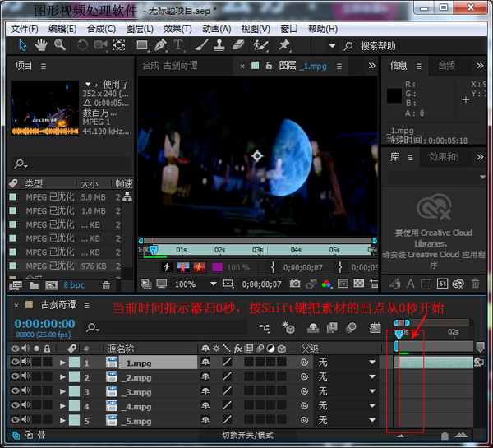Click the Draft 3D icon in timeline
493x448 pixels.
288,327
